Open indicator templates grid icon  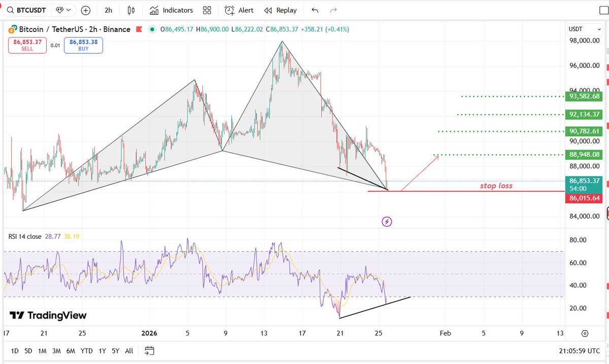(207, 10)
